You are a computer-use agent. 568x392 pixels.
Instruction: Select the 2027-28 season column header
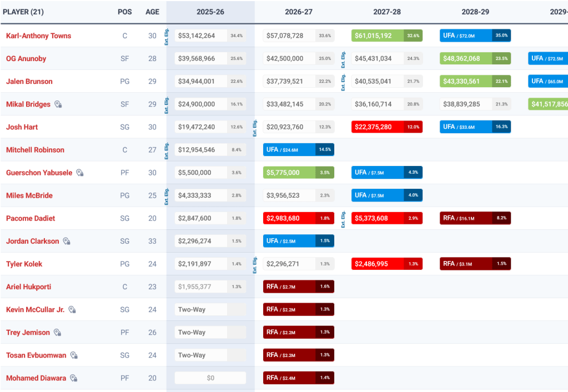point(387,12)
